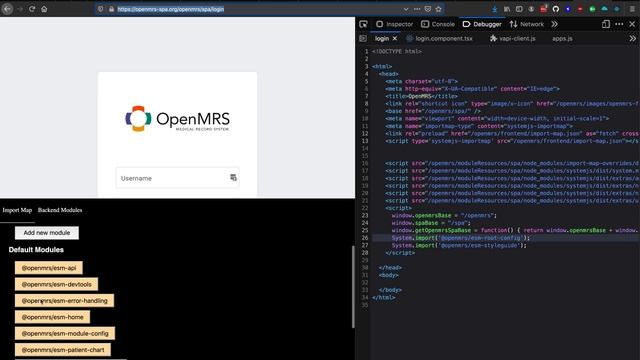
Task: Click the <title>OpenMRS</title> code line
Action: click(x=421, y=96)
